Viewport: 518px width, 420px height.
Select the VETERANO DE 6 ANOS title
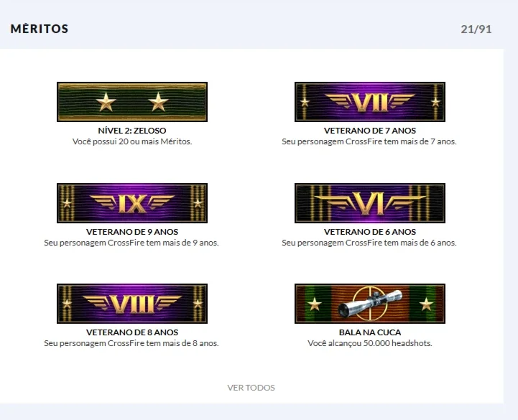coord(370,232)
